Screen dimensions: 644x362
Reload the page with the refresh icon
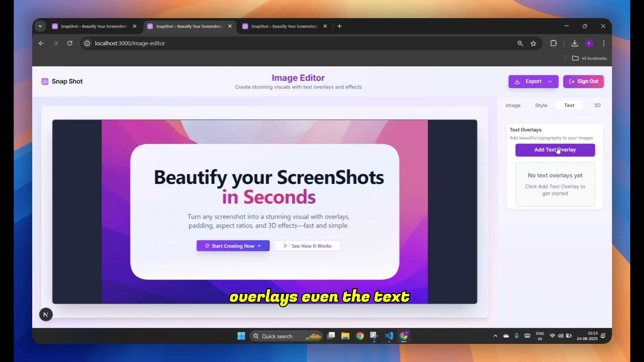[x=70, y=43]
